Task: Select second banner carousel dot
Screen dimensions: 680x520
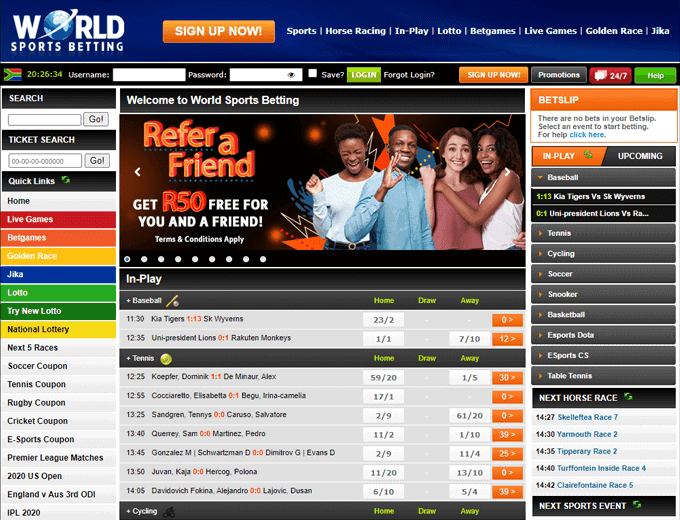Action: click(144, 259)
